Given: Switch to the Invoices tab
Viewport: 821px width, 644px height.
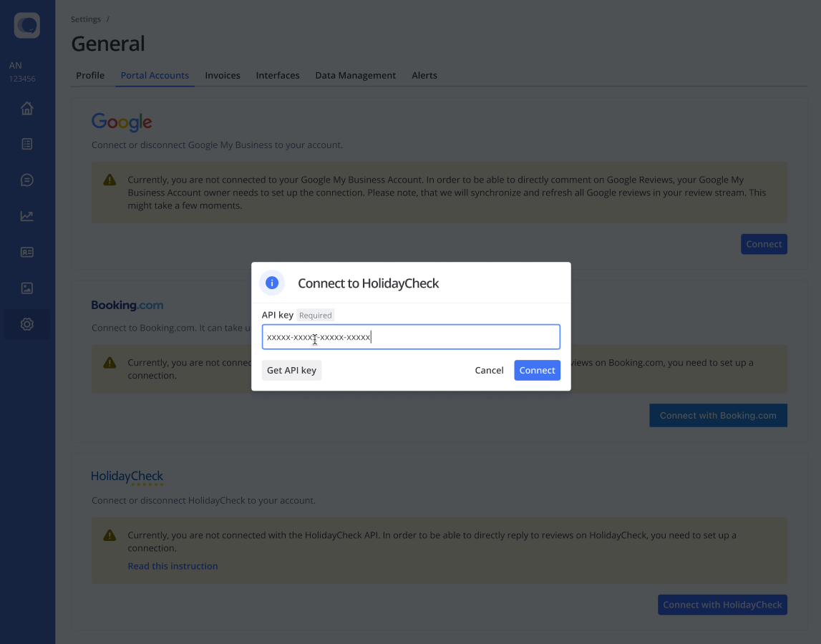Looking at the screenshot, I should click(223, 75).
